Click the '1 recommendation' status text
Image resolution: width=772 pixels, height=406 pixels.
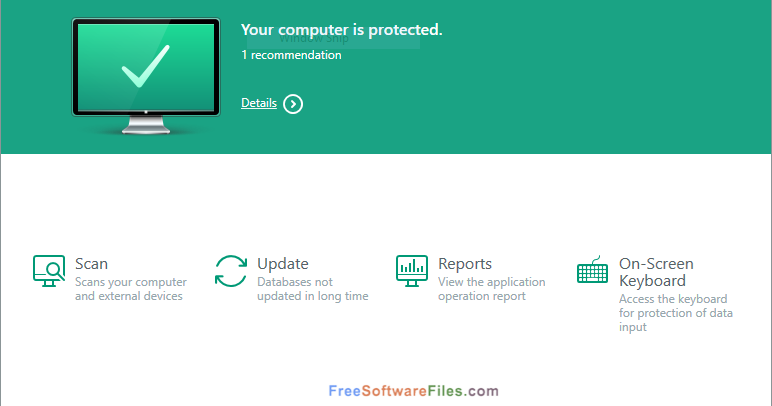[291, 55]
